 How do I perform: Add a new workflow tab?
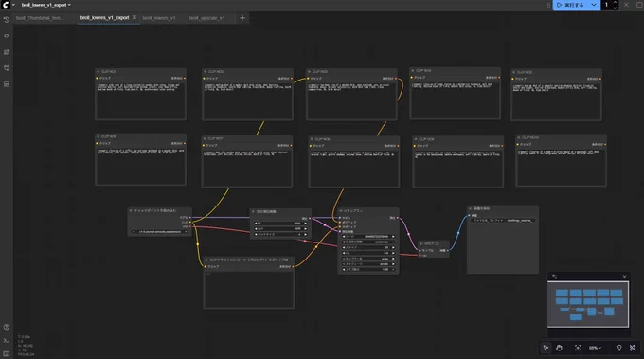[242, 18]
